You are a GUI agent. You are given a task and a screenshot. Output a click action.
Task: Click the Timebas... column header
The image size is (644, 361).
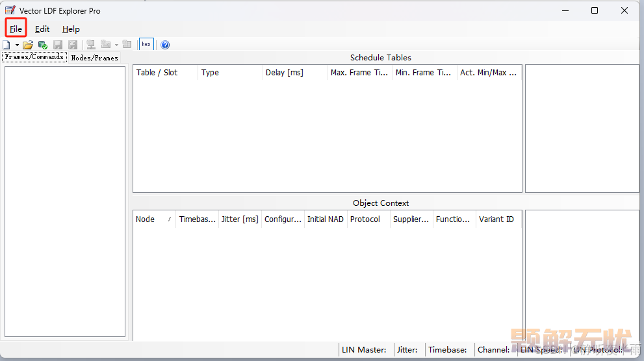197,219
